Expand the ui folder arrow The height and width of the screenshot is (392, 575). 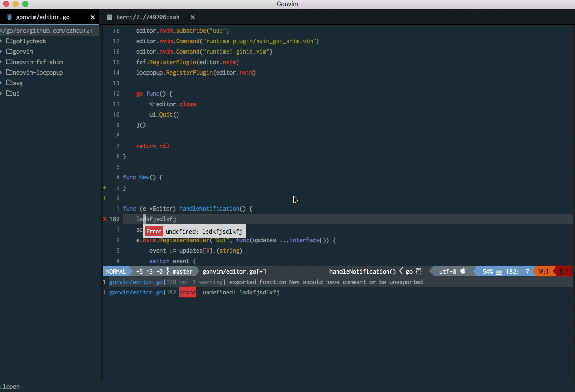1,93
